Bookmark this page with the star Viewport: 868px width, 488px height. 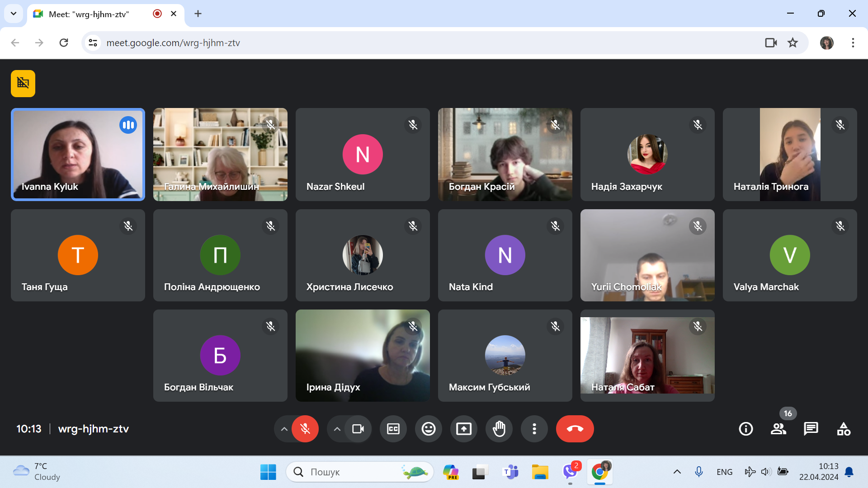click(x=793, y=42)
